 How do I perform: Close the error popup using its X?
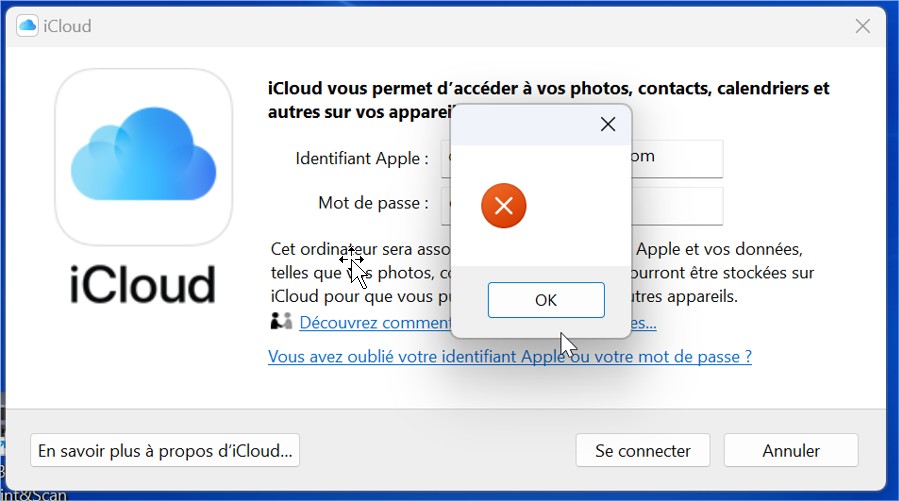pyautogui.click(x=607, y=124)
